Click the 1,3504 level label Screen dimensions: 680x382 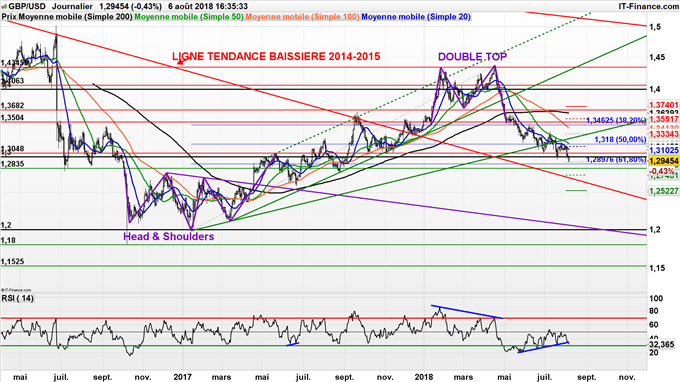(13, 118)
